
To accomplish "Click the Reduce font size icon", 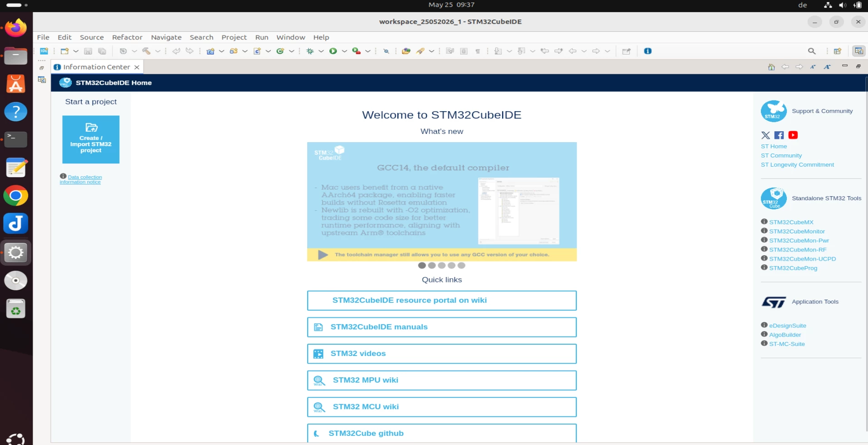I will [813, 67].
